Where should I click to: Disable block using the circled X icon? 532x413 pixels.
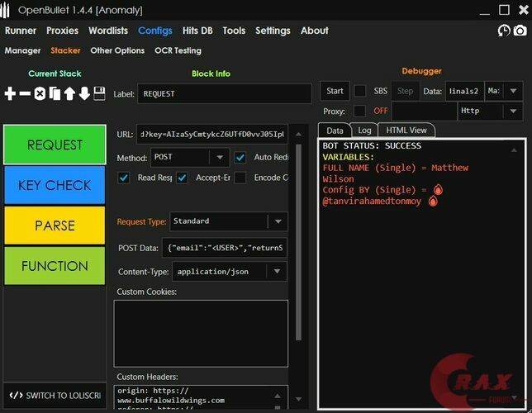click(x=40, y=93)
